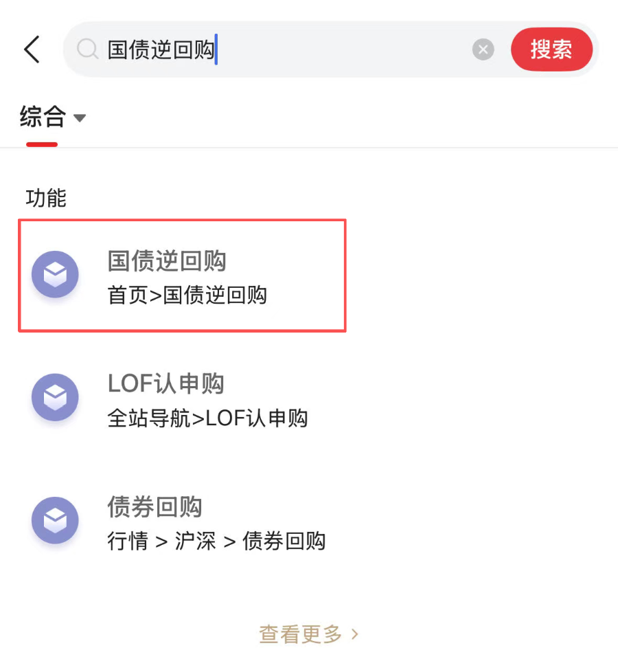The height and width of the screenshot is (672, 618).
Task: Clear the search text with X icon
Action: (x=483, y=49)
